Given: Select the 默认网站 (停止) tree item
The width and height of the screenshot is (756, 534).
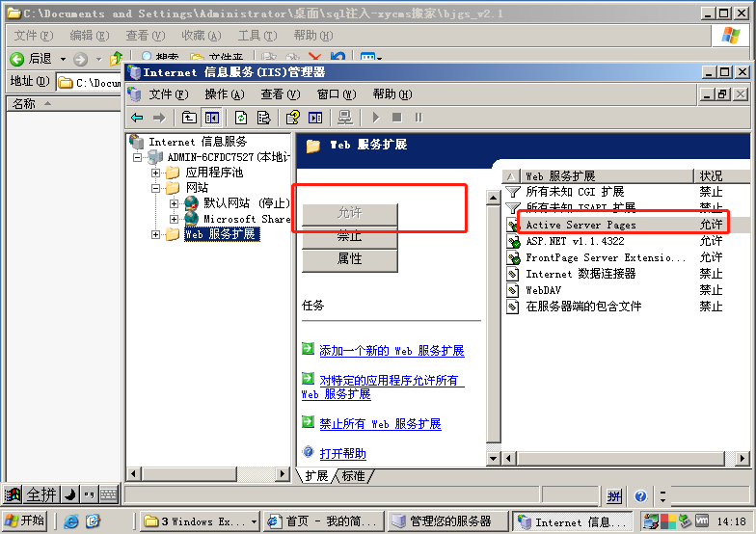Looking at the screenshot, I should [247, 203].
